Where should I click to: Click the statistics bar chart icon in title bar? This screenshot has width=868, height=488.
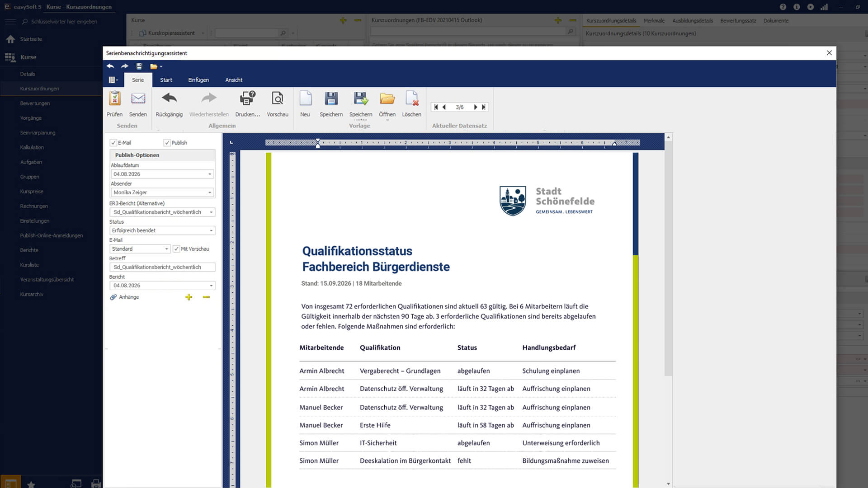tap(824, 7)
